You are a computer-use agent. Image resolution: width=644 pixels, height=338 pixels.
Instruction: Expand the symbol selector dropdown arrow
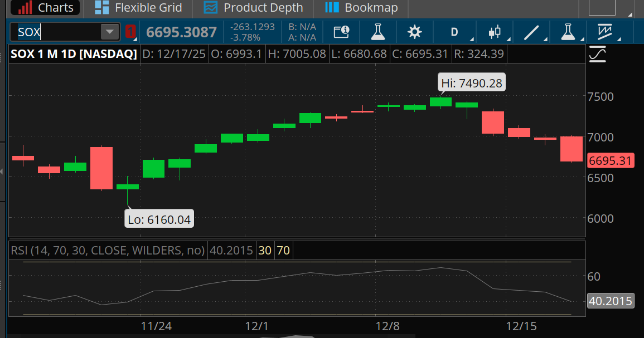110,32
